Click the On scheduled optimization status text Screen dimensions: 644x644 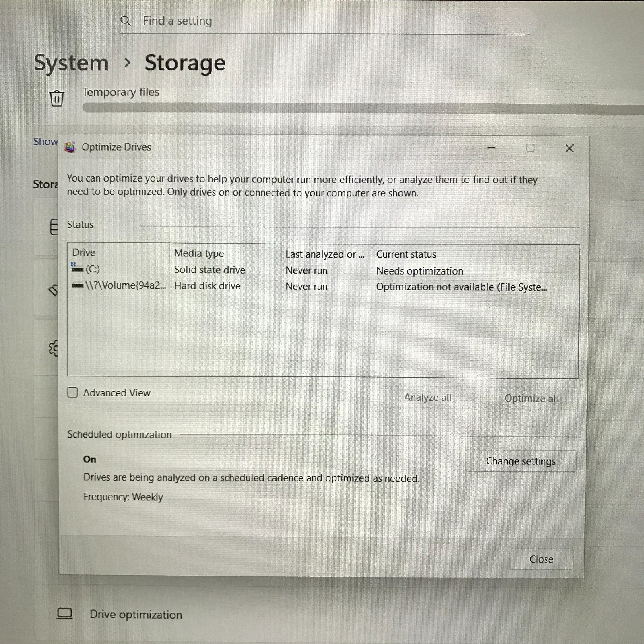point(89,459)
